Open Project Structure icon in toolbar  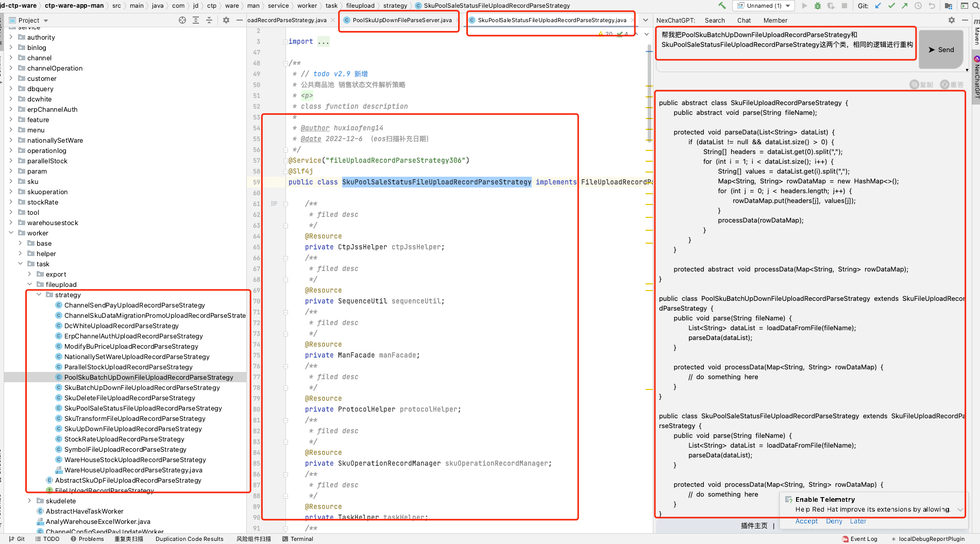click(948, 6)
